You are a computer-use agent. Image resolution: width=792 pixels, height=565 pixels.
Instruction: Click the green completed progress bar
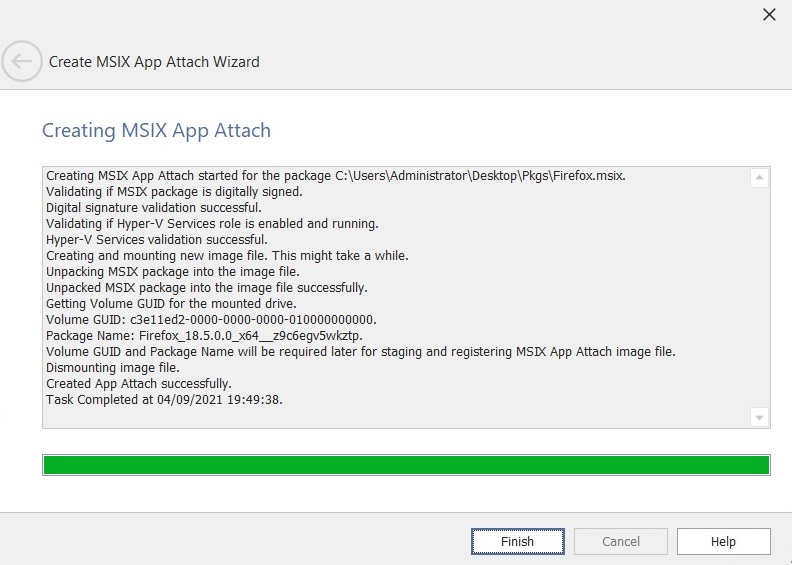click(x=405, y=465)
